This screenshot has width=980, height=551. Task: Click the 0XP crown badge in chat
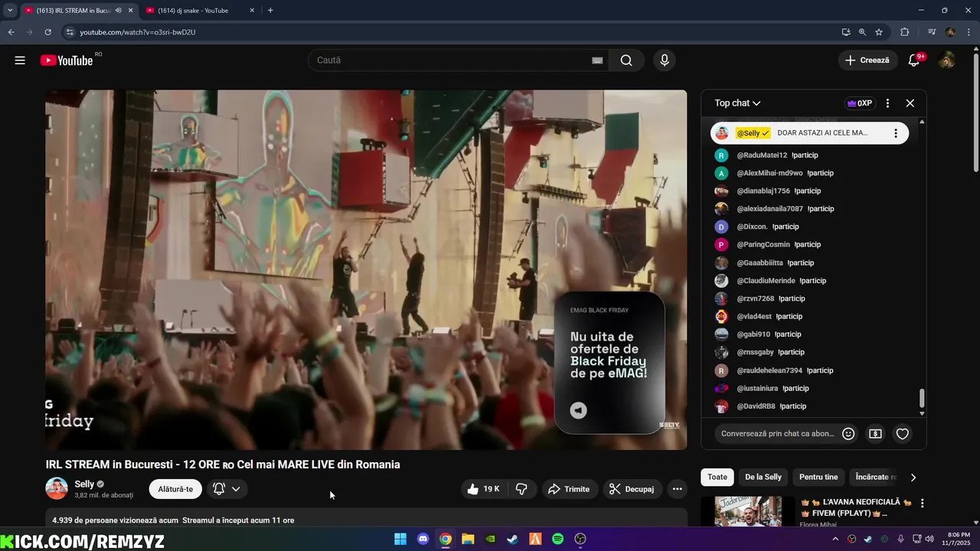point(859,103)
